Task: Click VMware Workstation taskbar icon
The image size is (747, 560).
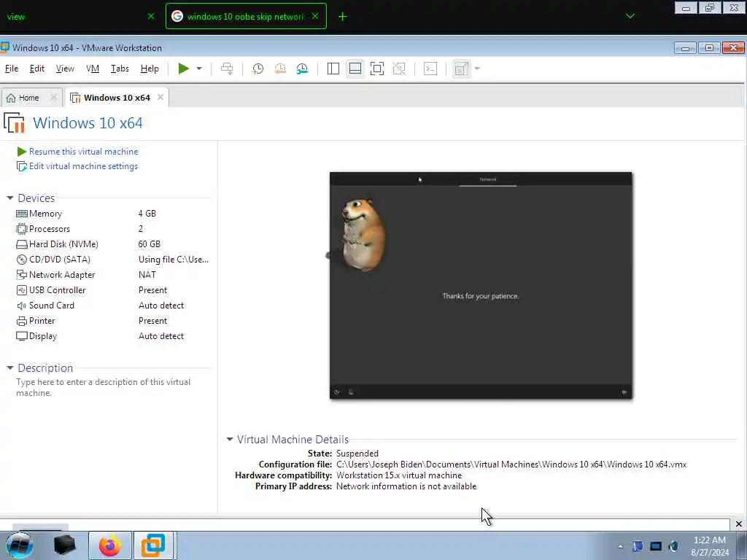Action: point(153,545)
